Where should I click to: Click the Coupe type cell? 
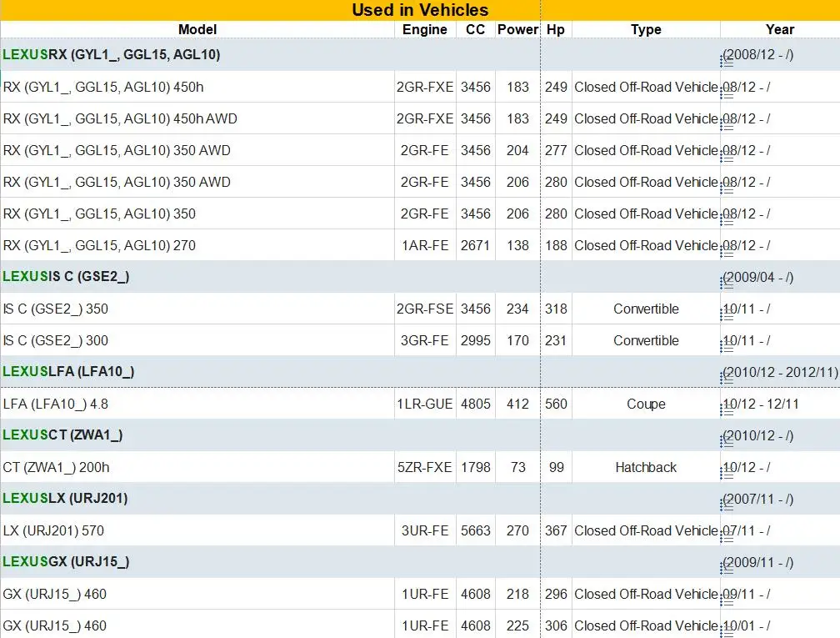tap(646, 404)
